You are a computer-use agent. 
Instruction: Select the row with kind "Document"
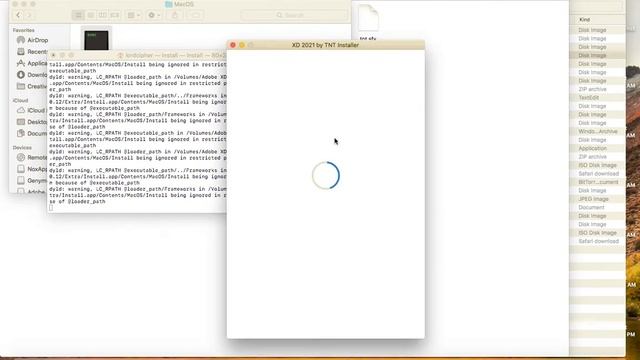click(x=597, y=207)
